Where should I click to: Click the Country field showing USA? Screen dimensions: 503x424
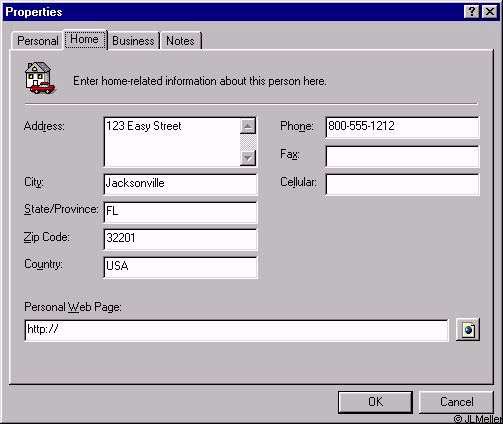point(180,267)
